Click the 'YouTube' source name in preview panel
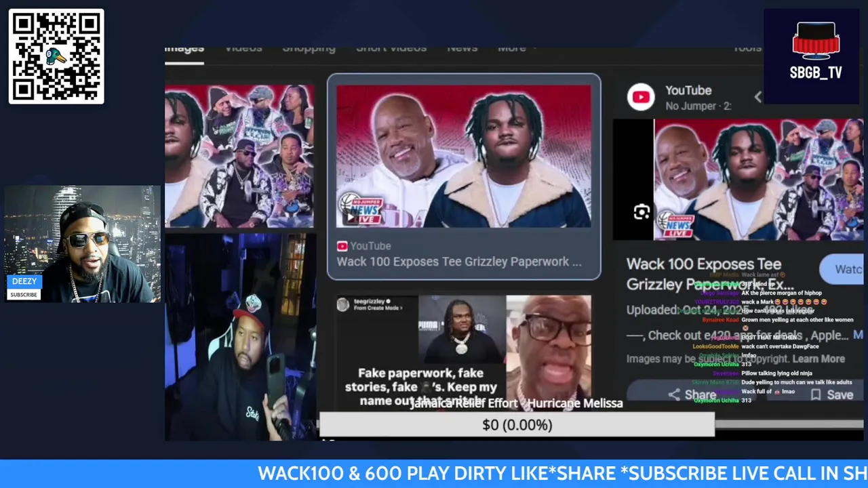The height and width of the screenshot is (488, 868). point(688,90)
